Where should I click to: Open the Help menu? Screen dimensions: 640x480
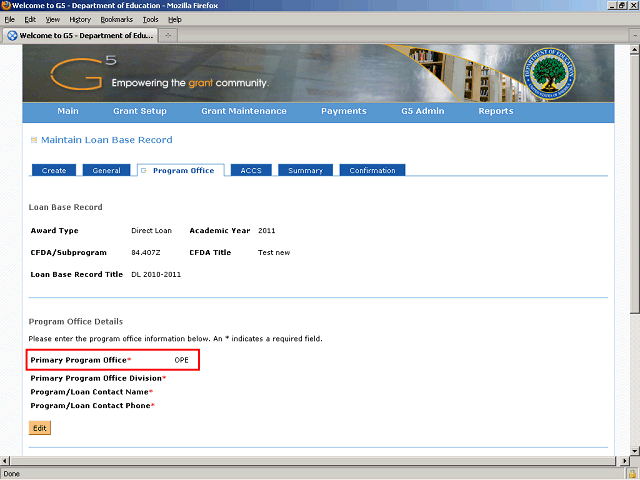tap(175, 20)
